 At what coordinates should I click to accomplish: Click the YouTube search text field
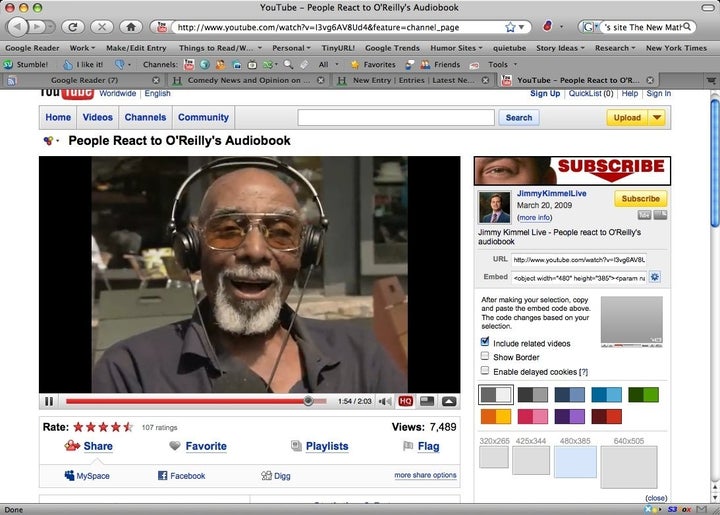(x=396, y=118)
